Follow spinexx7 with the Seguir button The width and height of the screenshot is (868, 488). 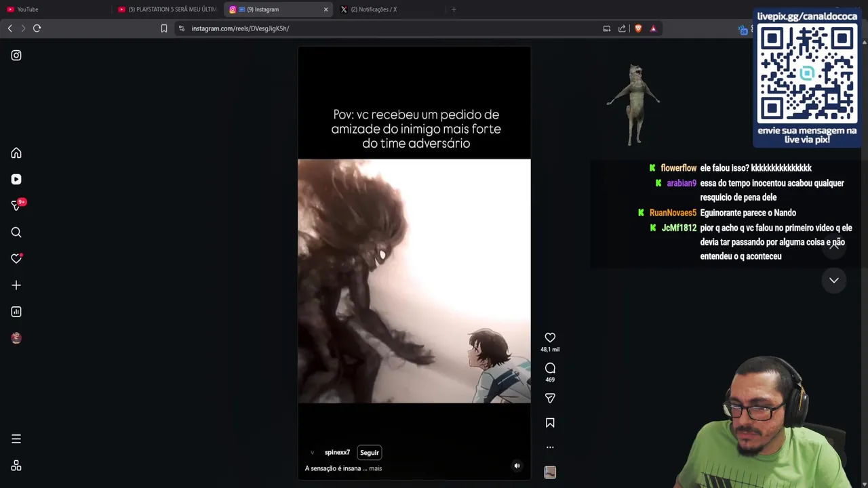tap(370, 453)
